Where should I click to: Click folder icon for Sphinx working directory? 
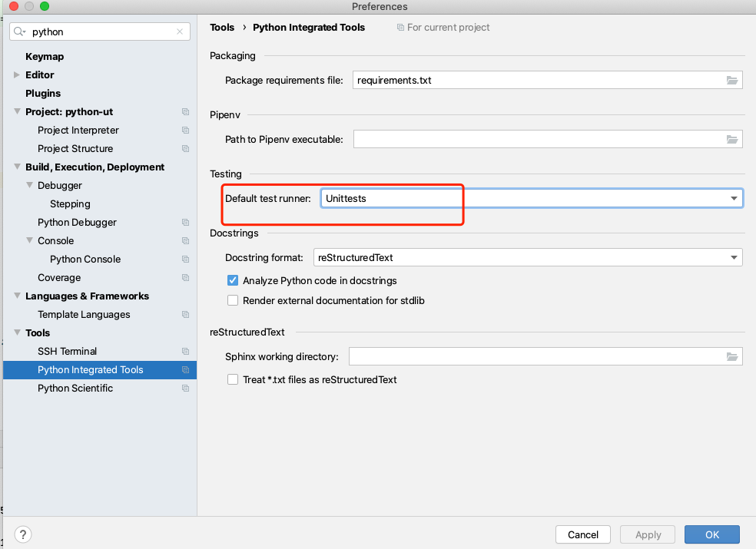[732, 356]
